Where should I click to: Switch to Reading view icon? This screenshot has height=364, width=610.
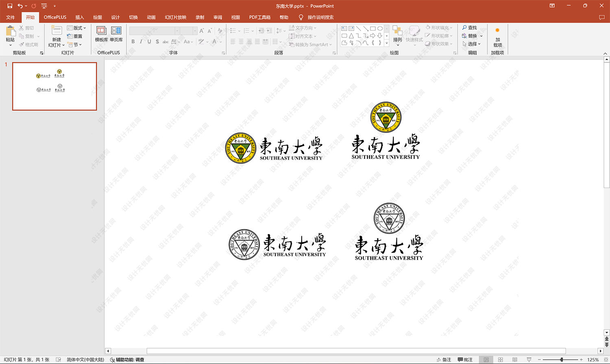[515, 360]
